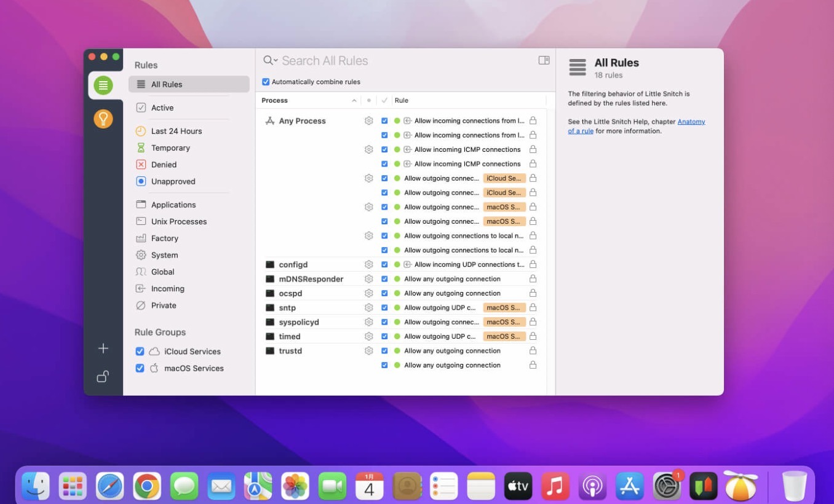This screenshot has height=504, width=834.
Task: Click the plus icon to add rule
Action: click(103, 348)
